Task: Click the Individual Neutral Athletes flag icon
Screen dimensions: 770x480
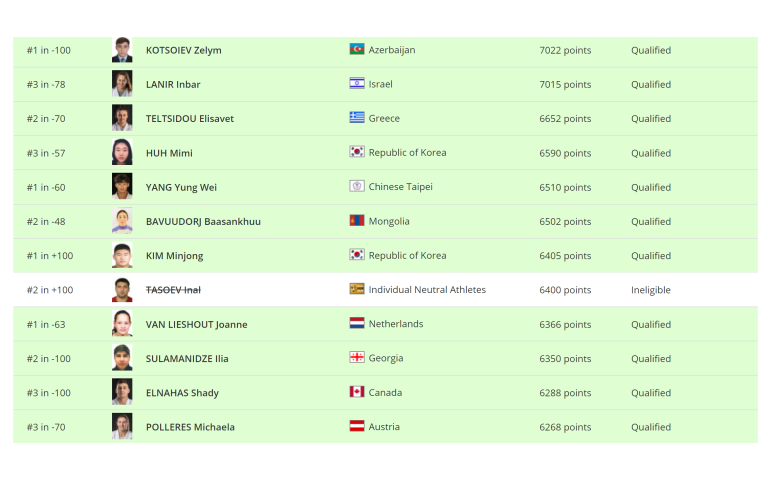Action: pos(357,289)
